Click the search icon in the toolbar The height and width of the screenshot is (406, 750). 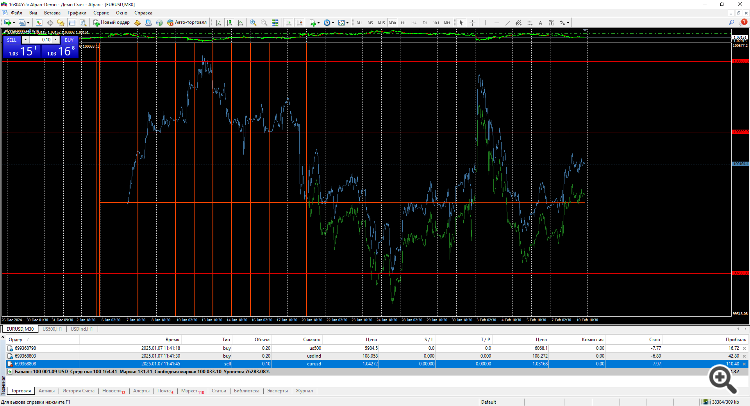(731, 22)
